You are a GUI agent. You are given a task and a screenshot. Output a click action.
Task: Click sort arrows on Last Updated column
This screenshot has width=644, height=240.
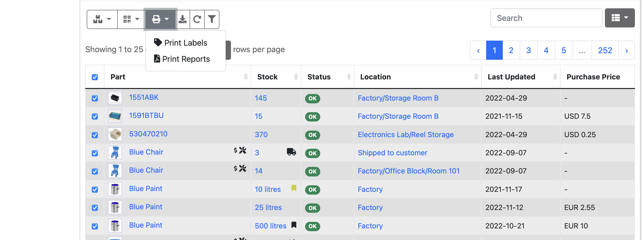coord(555,77)
